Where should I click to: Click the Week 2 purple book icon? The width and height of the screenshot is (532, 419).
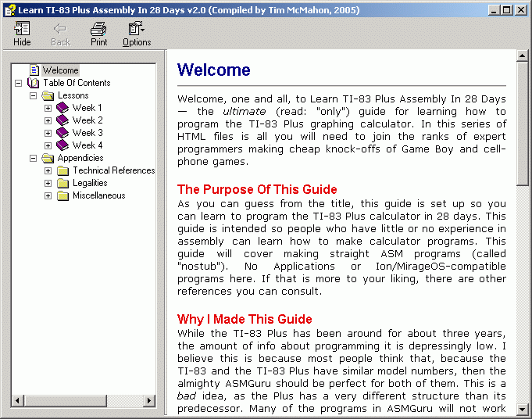point(62,120)
